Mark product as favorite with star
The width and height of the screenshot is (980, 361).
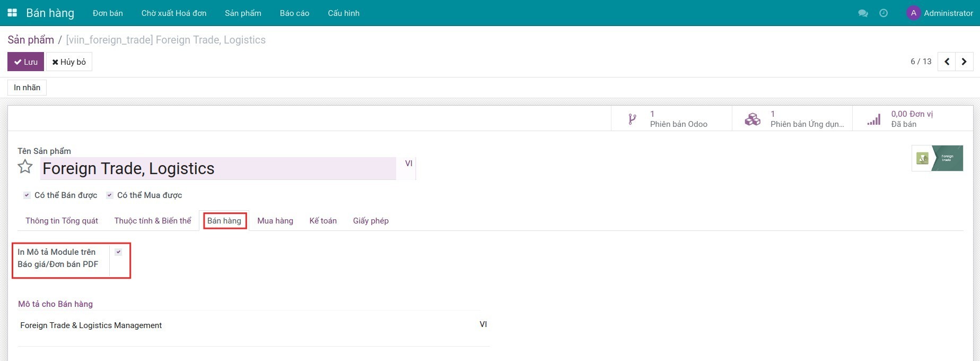pyautogui.click(x=25, y=167)
